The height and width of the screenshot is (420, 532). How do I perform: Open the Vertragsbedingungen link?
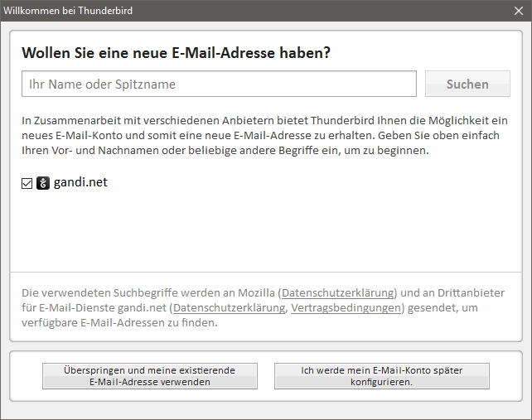point(346,307)
